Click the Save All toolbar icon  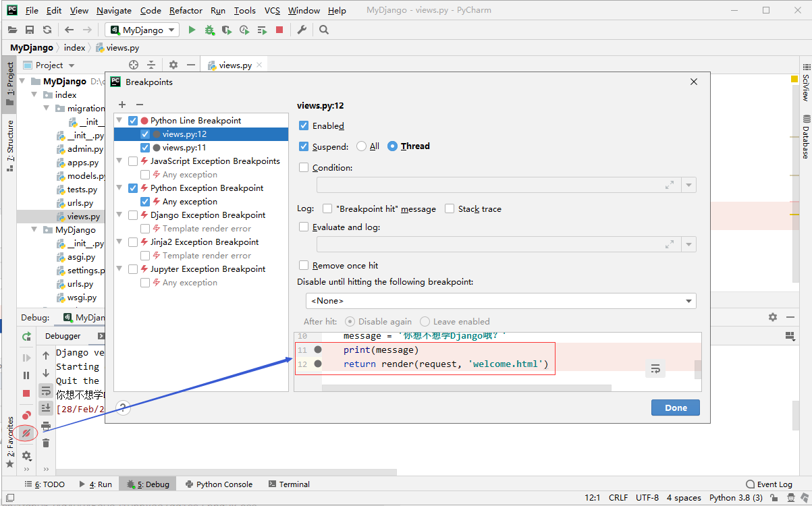coord(30,30)
